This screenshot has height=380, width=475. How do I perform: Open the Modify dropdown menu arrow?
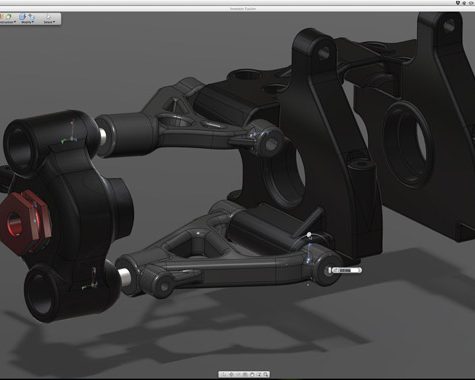point(33,22)
